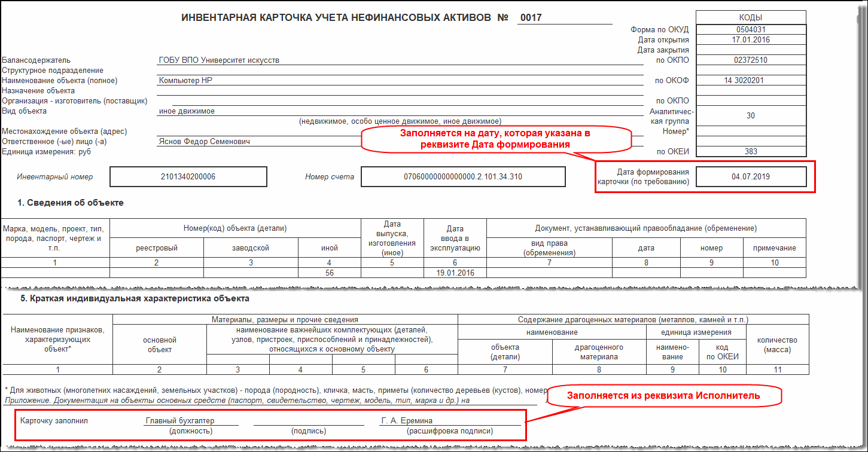868x452 pixels.
Task: Select balance holder ГОБУ ВПО Университет искусств
Action: 219,60
